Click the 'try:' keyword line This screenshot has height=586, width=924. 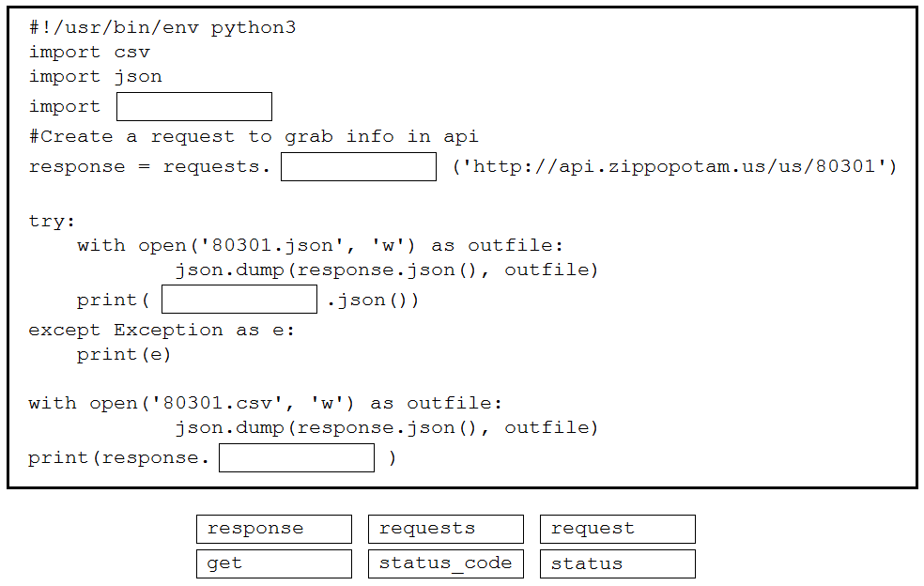pyautogui.click(x=52, y=222)
